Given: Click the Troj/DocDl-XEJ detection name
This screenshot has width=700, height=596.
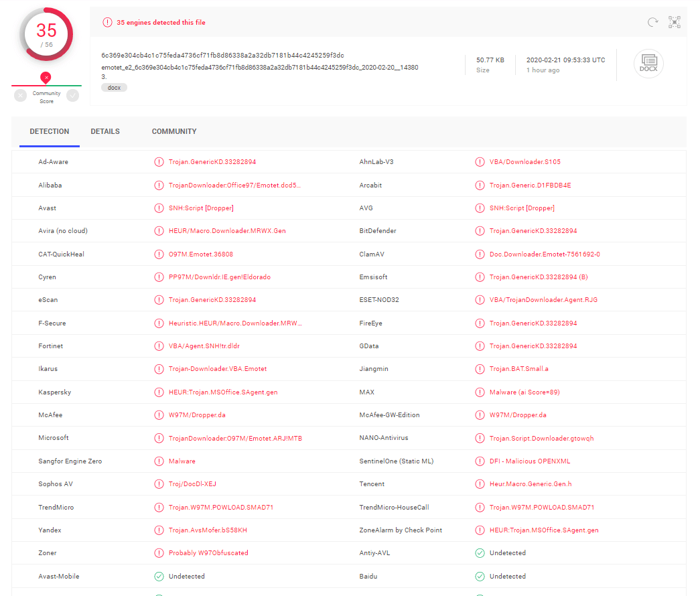Looking at the screenshot, I should pos(192,484).
